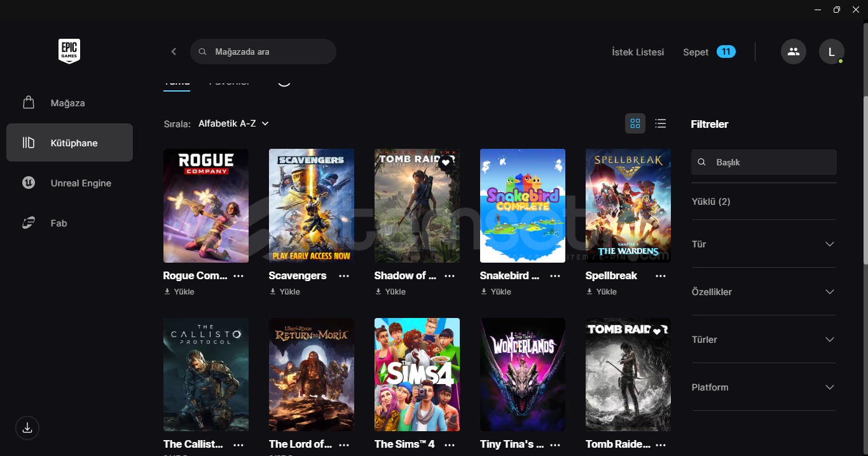Minimize the Epic Games Launcher window
Image resolution: width=868 pixels, height=456 pixels.
point(817,9)
